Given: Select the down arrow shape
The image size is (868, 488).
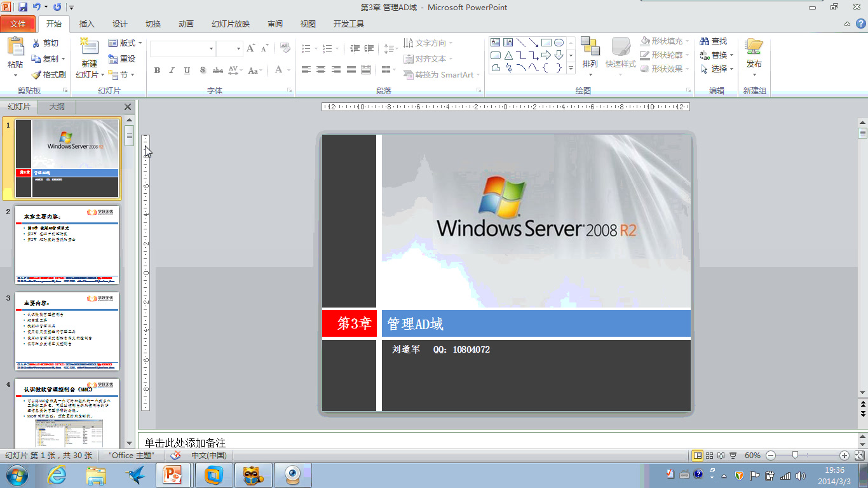Looking at the screenshot, I should pos(559,55).
